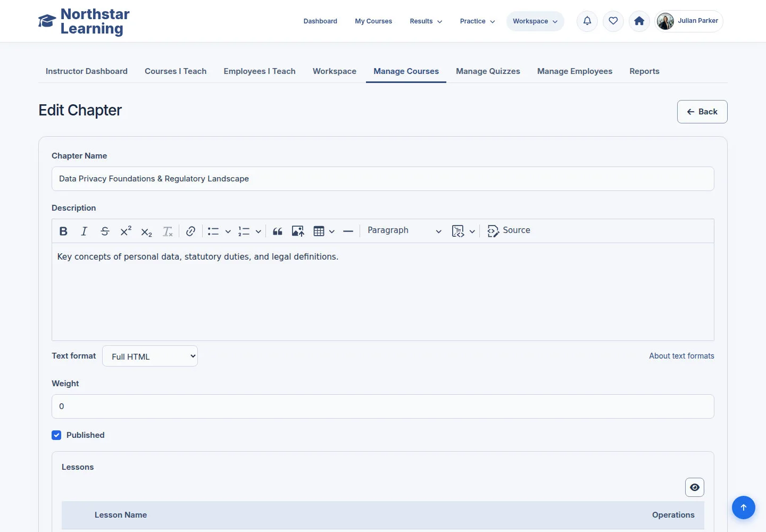Click the Back button
Viewport: 766px width, 532px height.
[x=702, y=112]
